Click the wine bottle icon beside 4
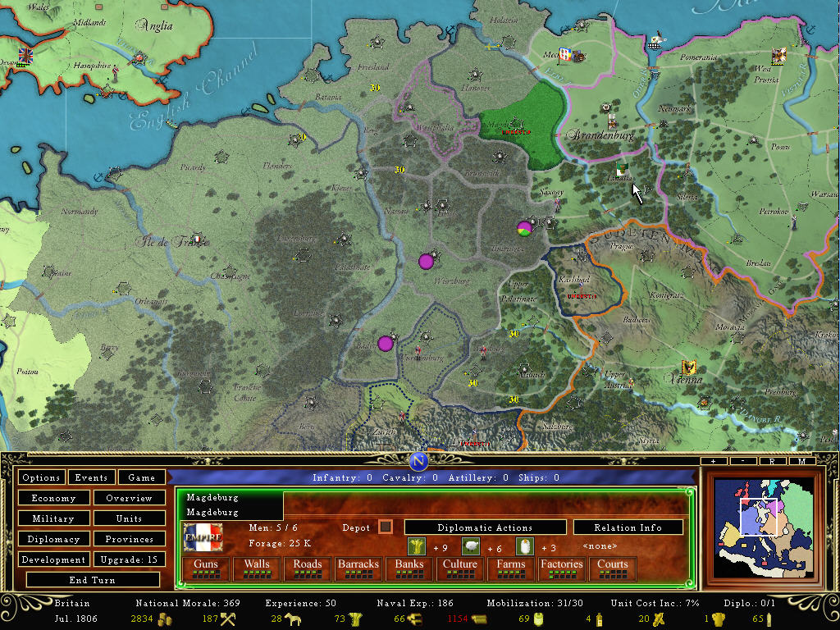 point(600,619)
